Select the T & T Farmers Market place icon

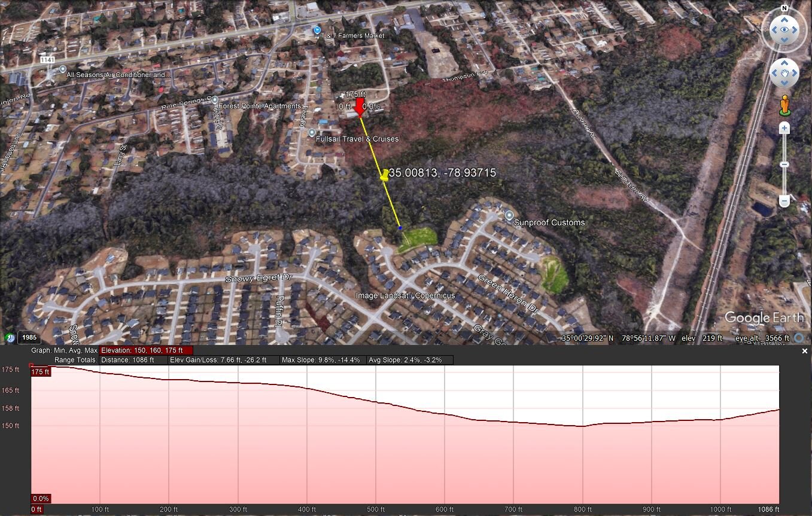(317, 30)
